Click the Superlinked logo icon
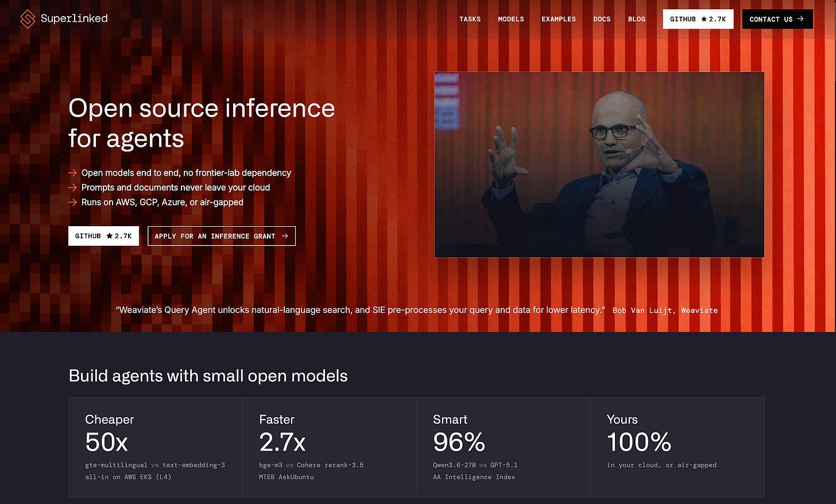Viewport: 836px width, 504px height. coord(28,19)
